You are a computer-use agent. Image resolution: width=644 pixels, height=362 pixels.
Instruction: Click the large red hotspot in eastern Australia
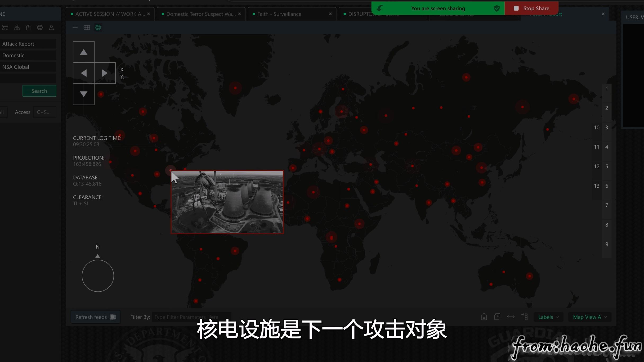tap(529, 276)
